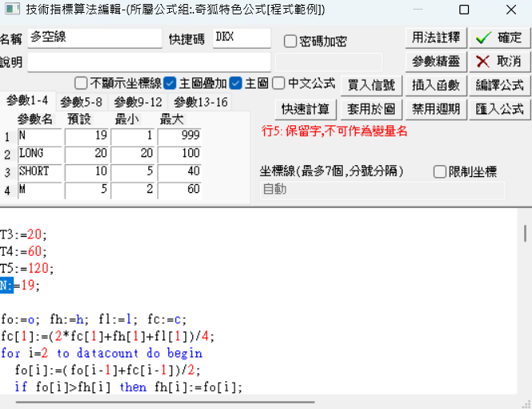This screenshot has height=409, width=532.
Task: Click the code line T5:=120;
Action: 26,268
